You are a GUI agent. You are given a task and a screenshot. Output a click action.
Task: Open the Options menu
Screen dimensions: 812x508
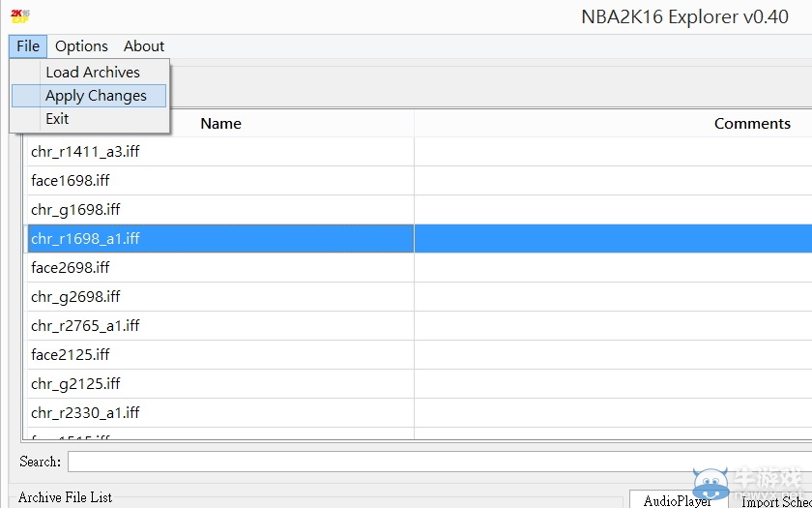[81, 46]
